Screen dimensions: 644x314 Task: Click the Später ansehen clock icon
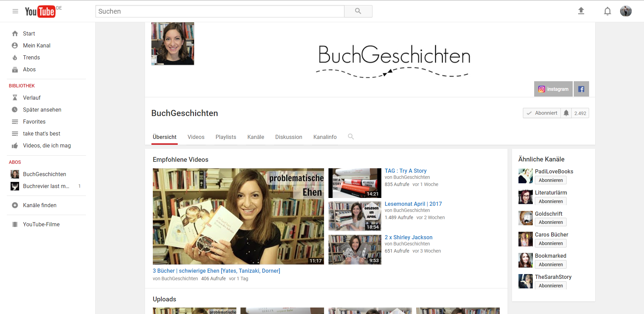[x=15, y=110]
